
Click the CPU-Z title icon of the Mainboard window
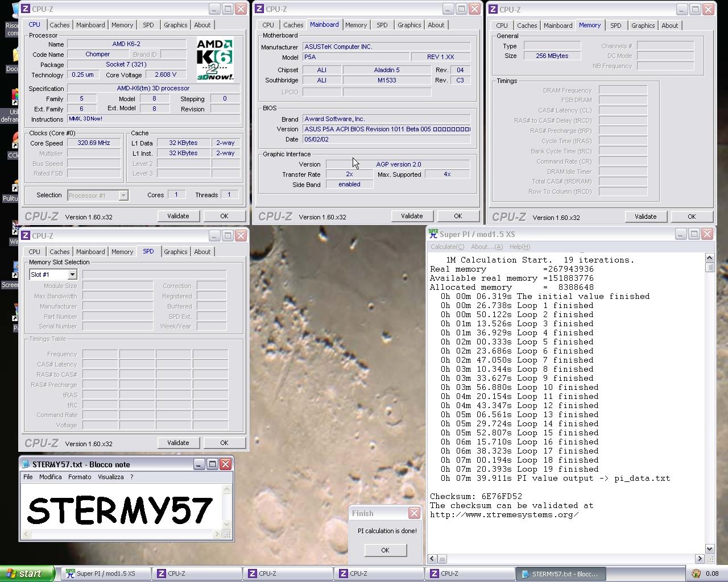[260, 9]
